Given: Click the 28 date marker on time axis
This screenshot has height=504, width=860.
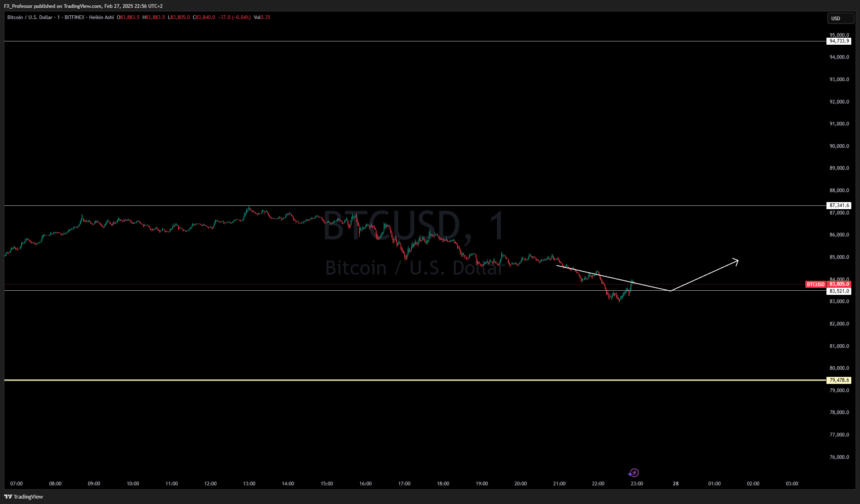Looking at the screenshot, I should 676,483.
